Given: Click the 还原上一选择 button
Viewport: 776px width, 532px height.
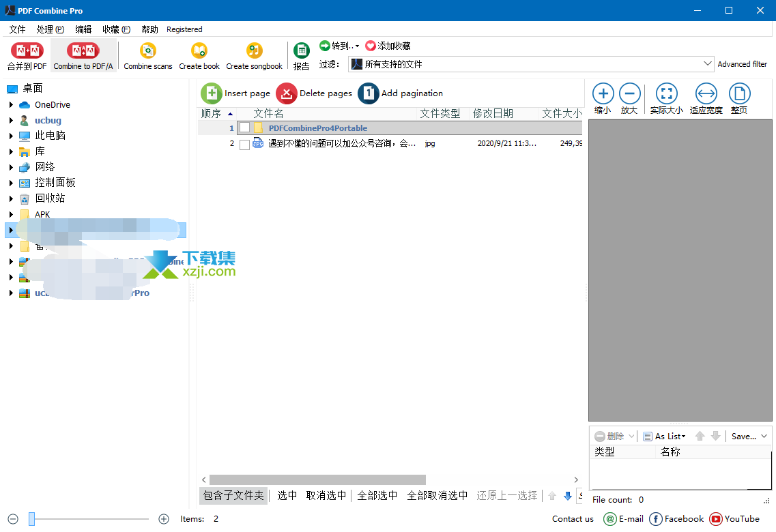Looking at the screenshot, I should click(507, 496).
